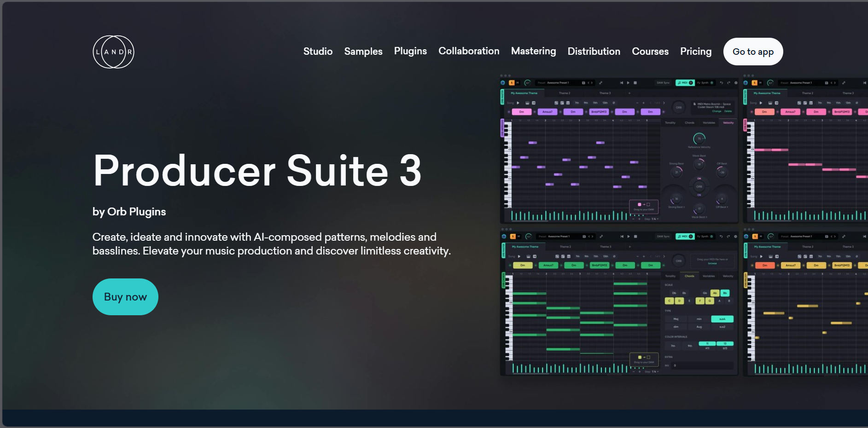Redo in the Orb Arpeggio window

click(x=728, y=83)
